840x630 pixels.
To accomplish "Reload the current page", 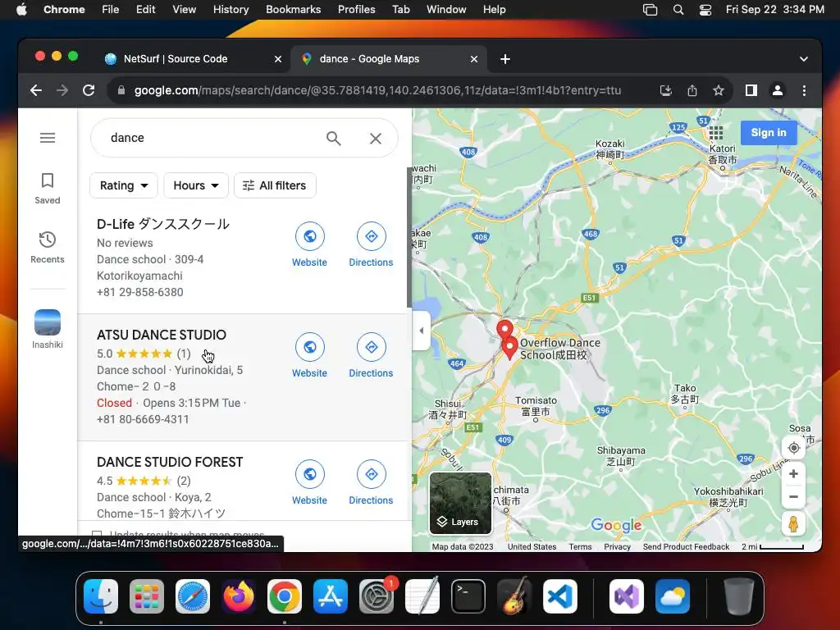I will [x=89, y=90].
